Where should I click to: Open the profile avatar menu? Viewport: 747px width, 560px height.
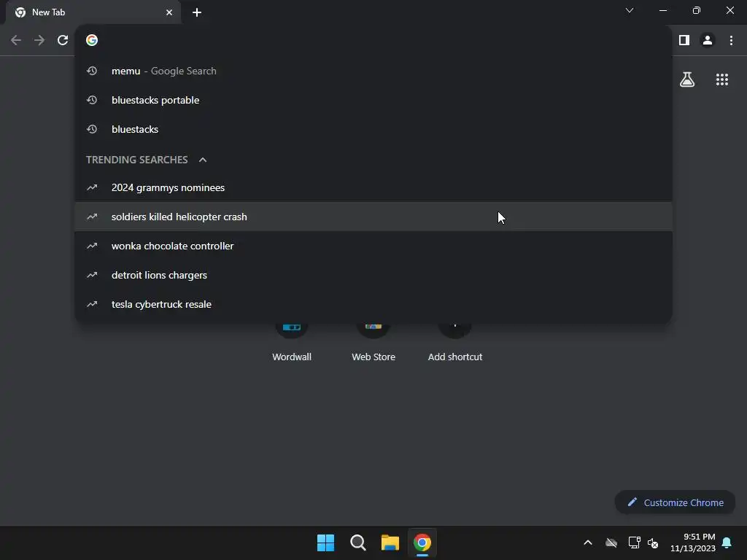tap(708, 41)
